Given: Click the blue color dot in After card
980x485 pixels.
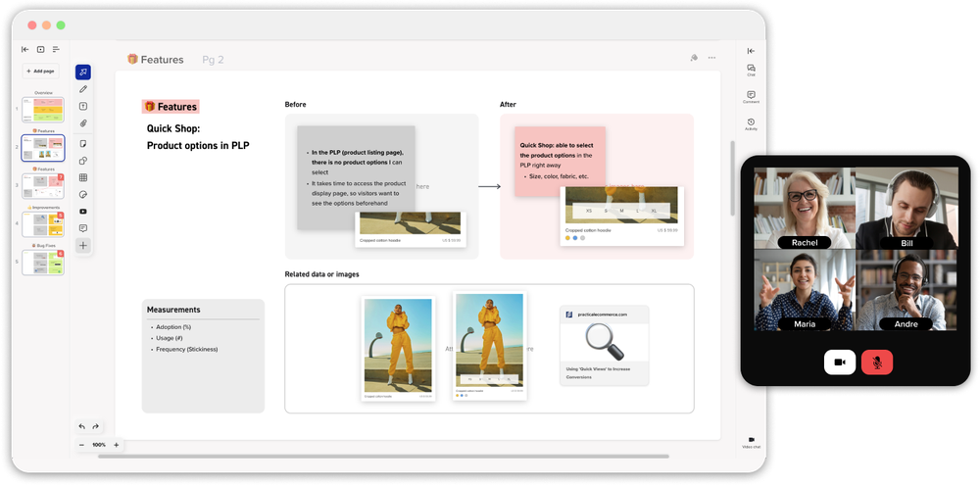Looking at the screenshot, I should 575,238.
